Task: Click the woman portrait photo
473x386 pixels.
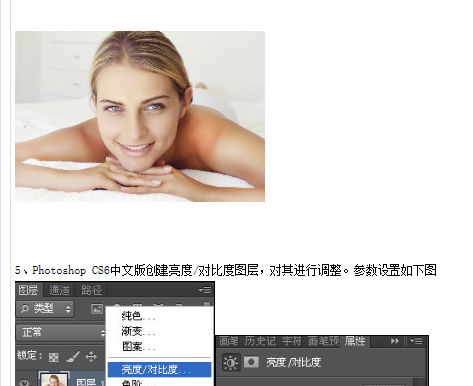Action: point(140,116)
